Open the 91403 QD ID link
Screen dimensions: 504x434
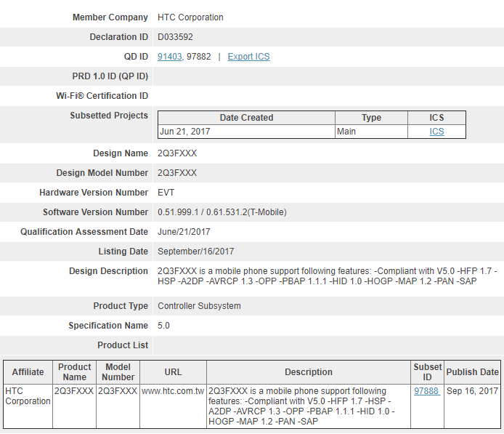click(x=169, y=57)
